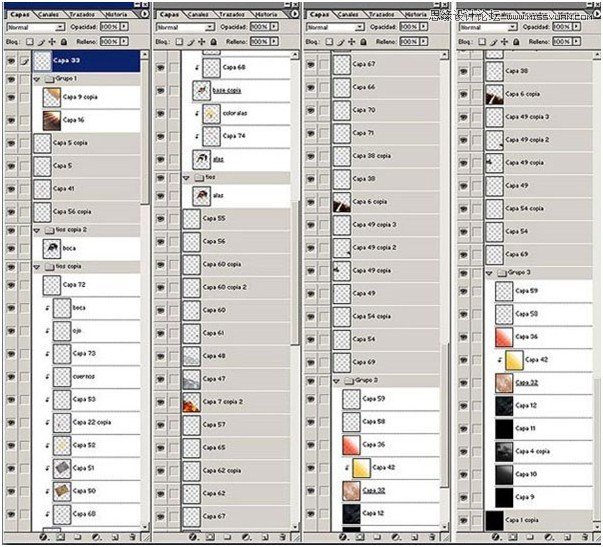This screenshot has width=603, height=547.
Task: Switch to Historia tab in leftmost panel
Action: click(116, 14)
